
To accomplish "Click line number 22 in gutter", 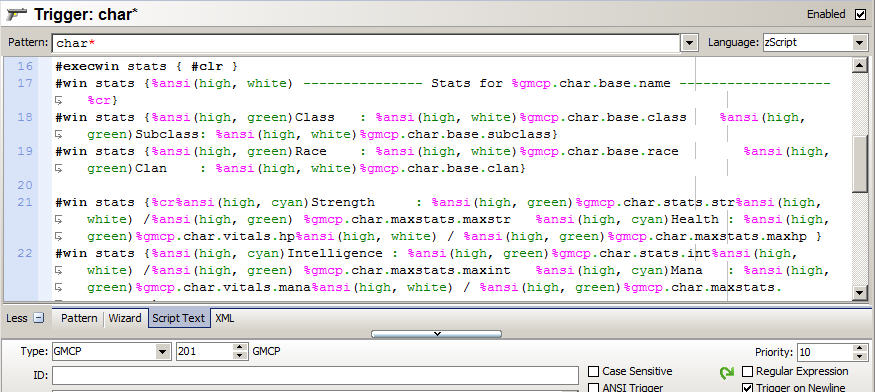I will pyautogui.click(x=25, y=253).
